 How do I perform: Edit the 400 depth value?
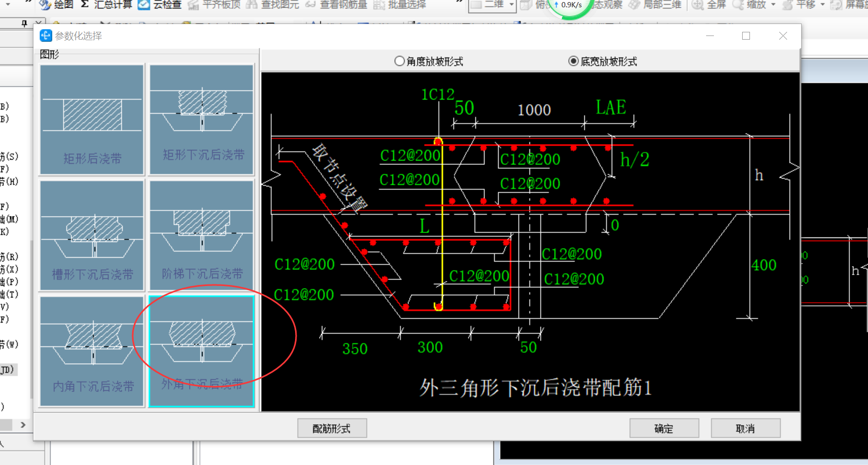click(x=764, y=265)
